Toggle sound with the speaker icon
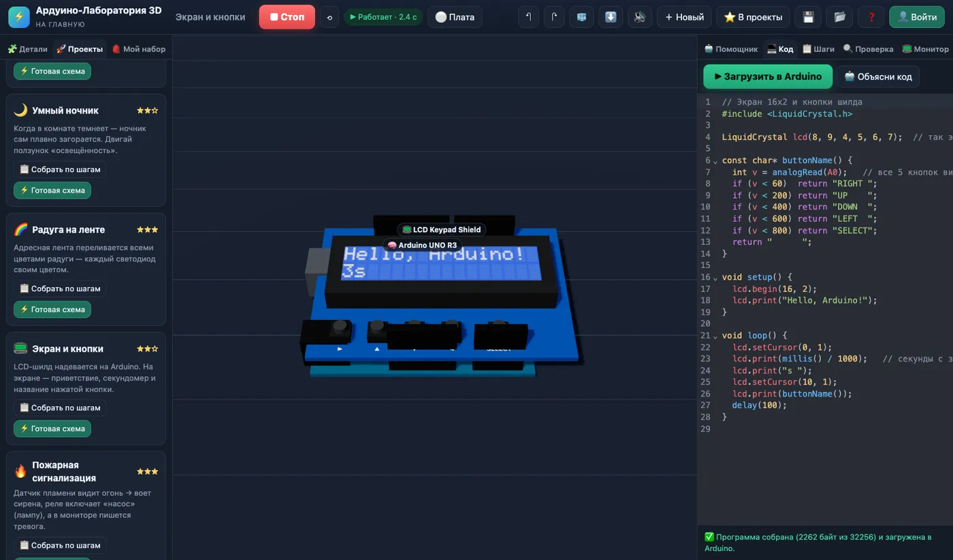 [640, 17]
